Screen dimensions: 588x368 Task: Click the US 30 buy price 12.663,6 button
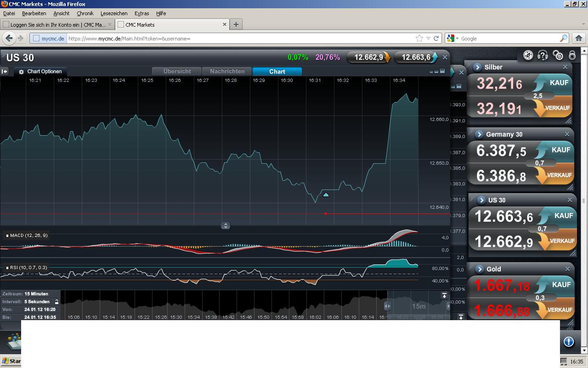click(x=416, y=57)
